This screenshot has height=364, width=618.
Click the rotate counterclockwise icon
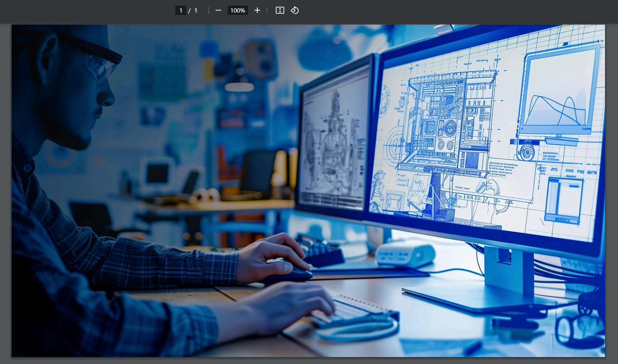click(295, 10)
